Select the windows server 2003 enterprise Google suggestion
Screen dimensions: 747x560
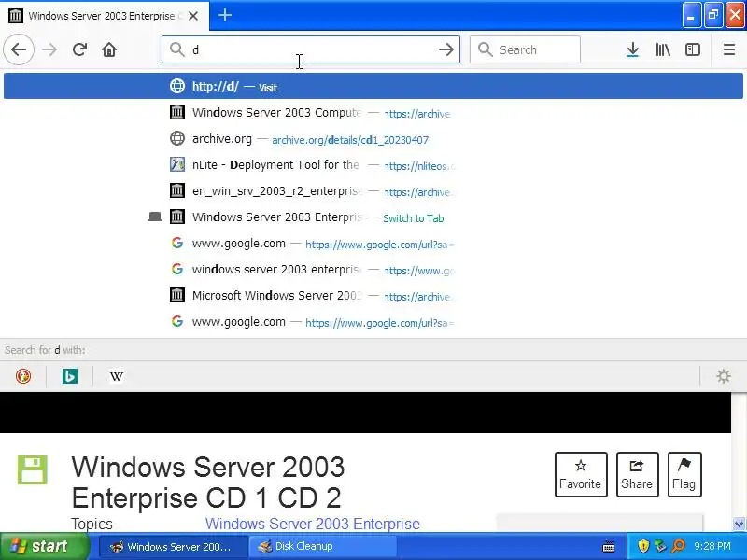pos(373,270)
